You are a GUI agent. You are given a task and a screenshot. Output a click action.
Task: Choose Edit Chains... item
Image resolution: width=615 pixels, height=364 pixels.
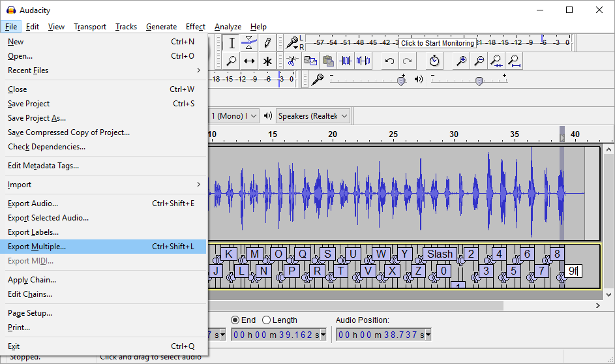click(104, 294)
